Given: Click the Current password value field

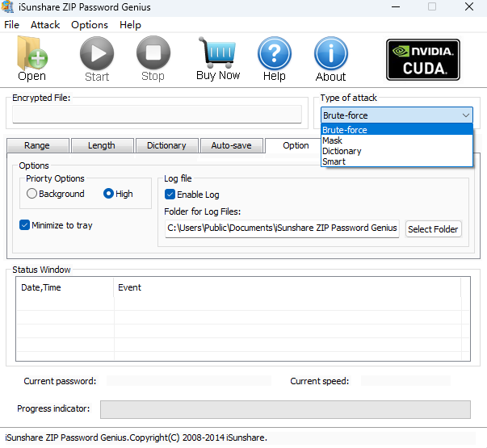Looking at the screenshot, I should click(189, 381).
